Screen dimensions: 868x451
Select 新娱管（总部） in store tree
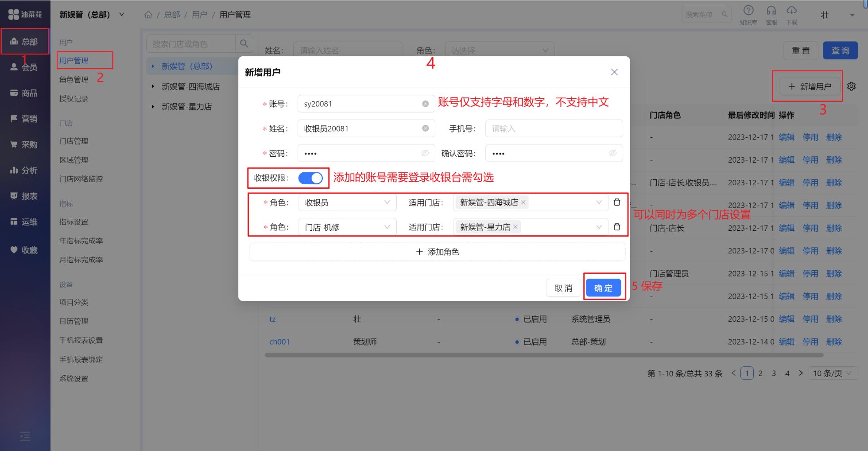187,66
